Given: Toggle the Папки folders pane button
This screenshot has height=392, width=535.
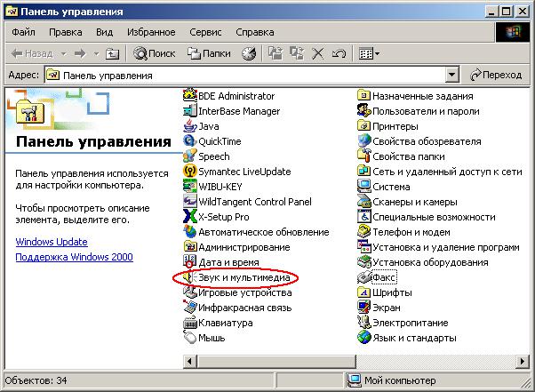Looking at the screenshot, I should tap(209, 53).
